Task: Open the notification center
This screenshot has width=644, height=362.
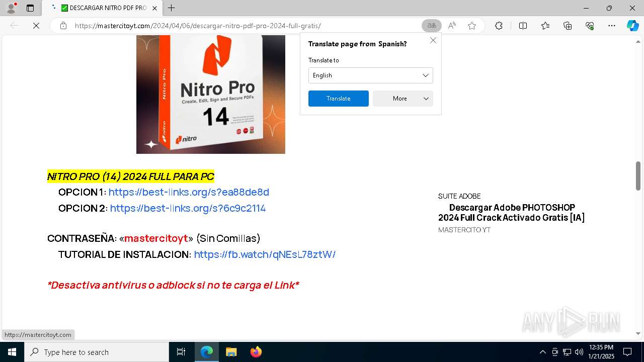Action: click(627, 352)
